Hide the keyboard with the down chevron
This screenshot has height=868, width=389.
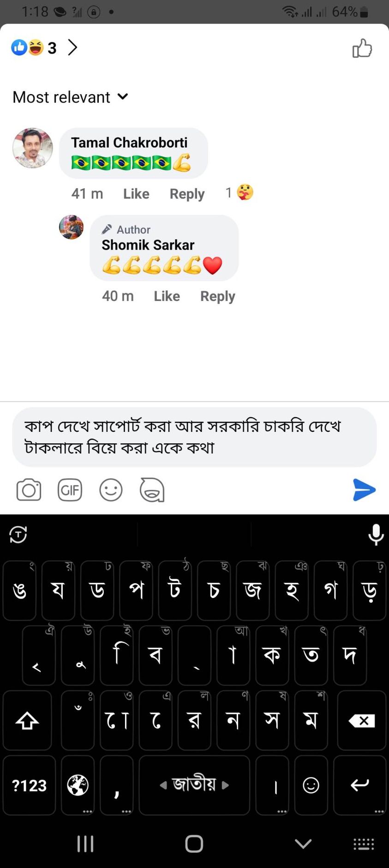303,844
